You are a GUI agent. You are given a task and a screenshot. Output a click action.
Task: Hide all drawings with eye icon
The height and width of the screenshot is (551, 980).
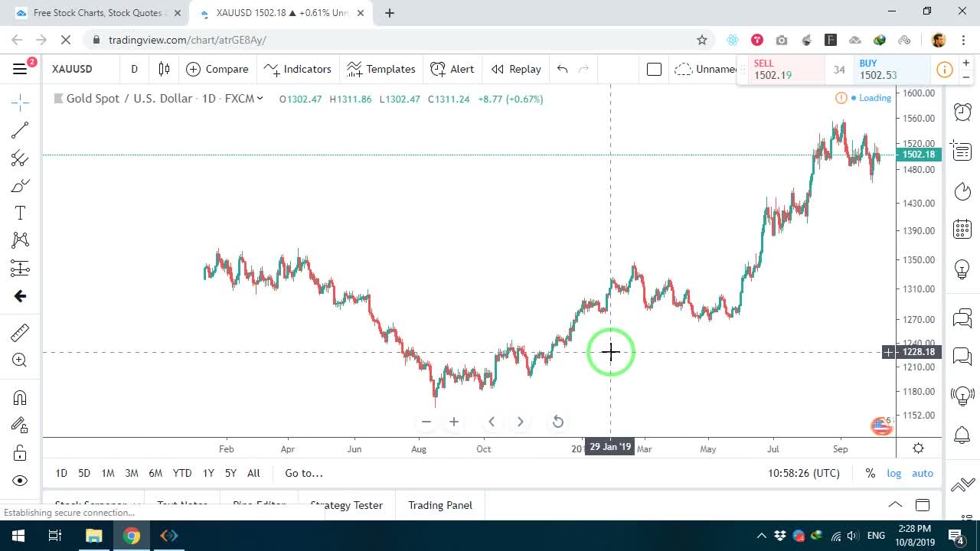pyautogui.click(x=20, y=481)
